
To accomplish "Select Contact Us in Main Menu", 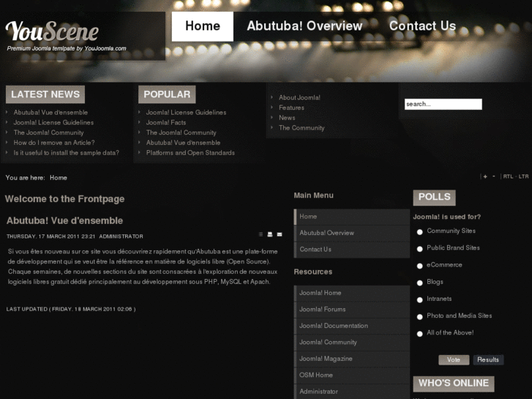I will (x=352, y=249).
